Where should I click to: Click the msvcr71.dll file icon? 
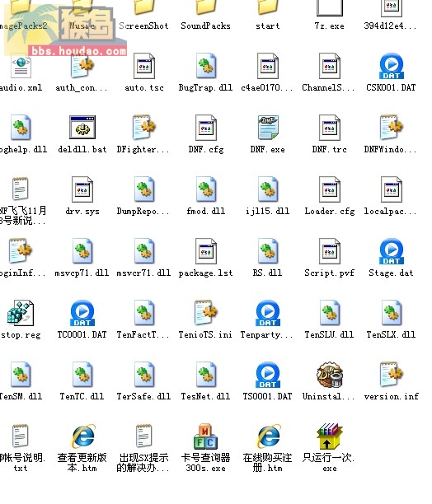pyautogui.click(x=144, y=251)
